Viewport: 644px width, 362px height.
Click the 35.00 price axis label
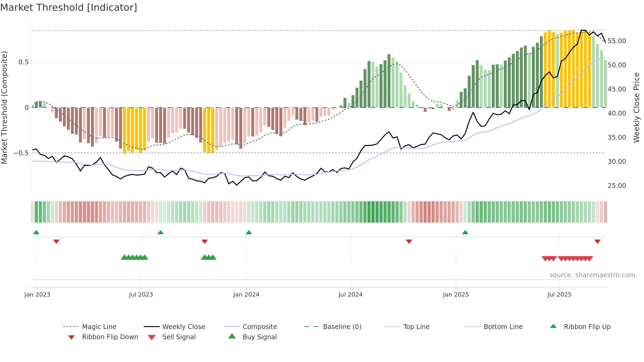617,137
